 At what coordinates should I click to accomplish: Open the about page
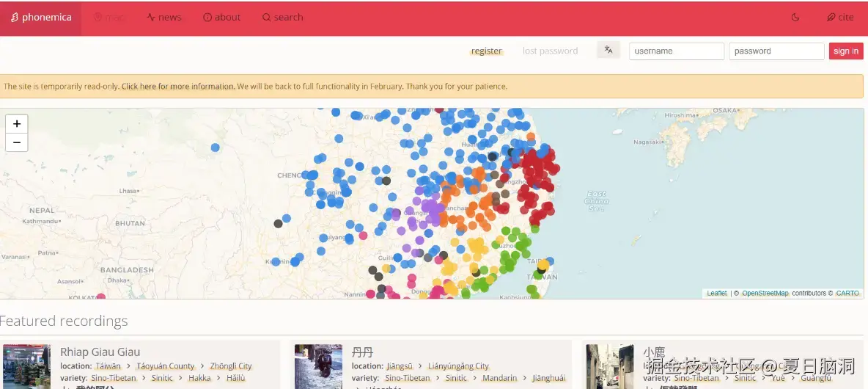(x=222, y=18)
